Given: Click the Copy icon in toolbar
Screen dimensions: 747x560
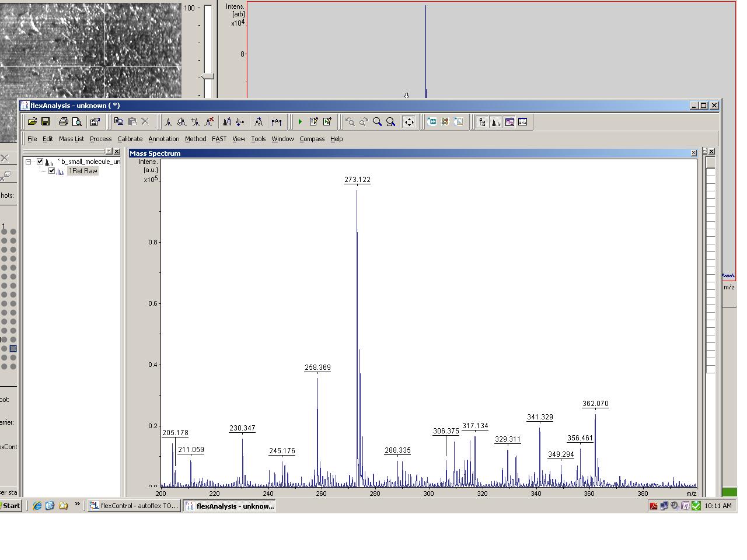Looking at the screenshot, I should coord(118,122).
